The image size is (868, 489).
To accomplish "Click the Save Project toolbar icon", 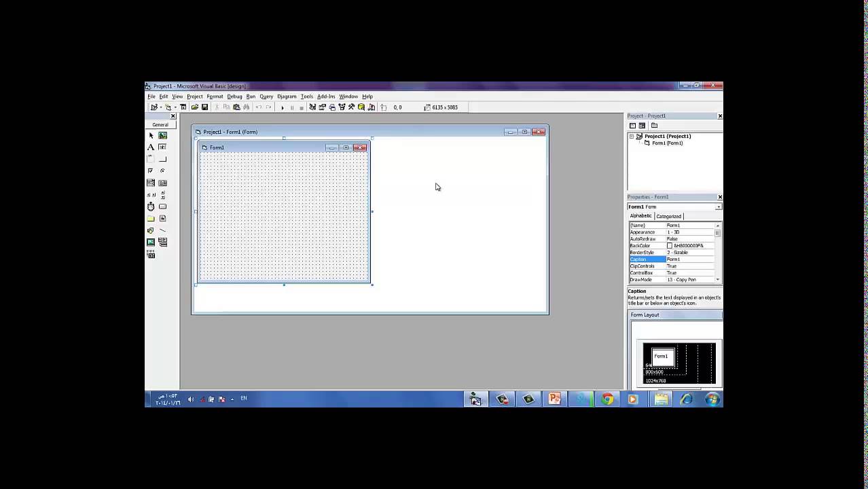I will click(x=204, y=107).
